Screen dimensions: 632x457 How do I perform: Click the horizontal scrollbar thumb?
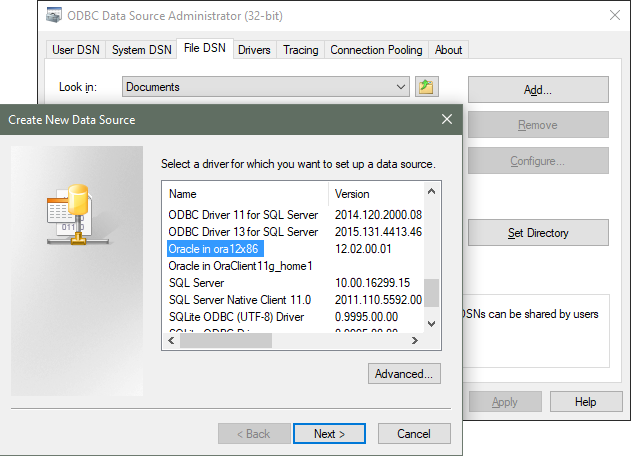point(226,341)
